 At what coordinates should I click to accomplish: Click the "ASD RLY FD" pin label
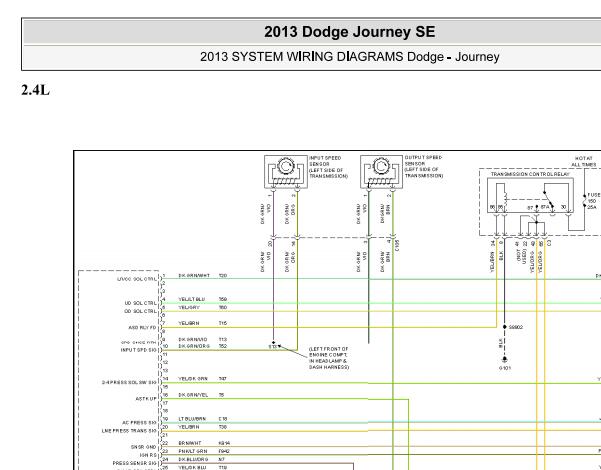click(x=143, y=328)
